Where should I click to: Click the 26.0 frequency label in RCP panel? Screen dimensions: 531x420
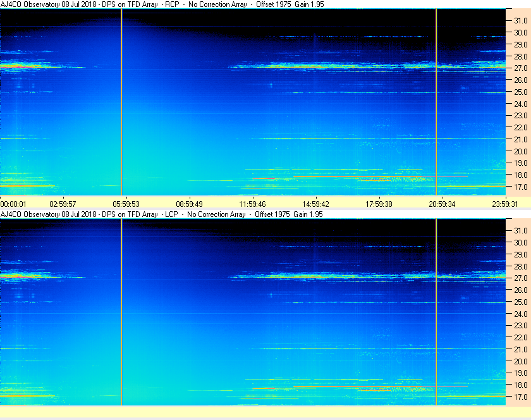coord(521,80)
